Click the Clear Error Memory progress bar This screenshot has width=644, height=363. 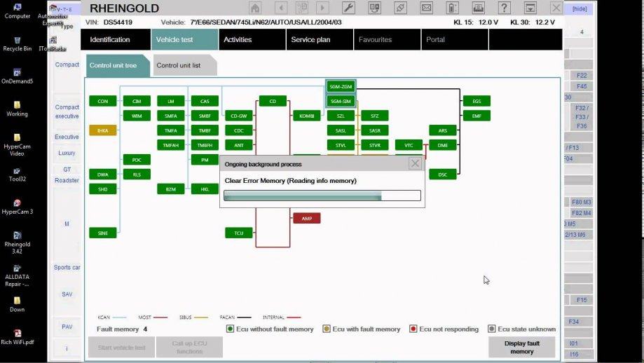(322, 196)
